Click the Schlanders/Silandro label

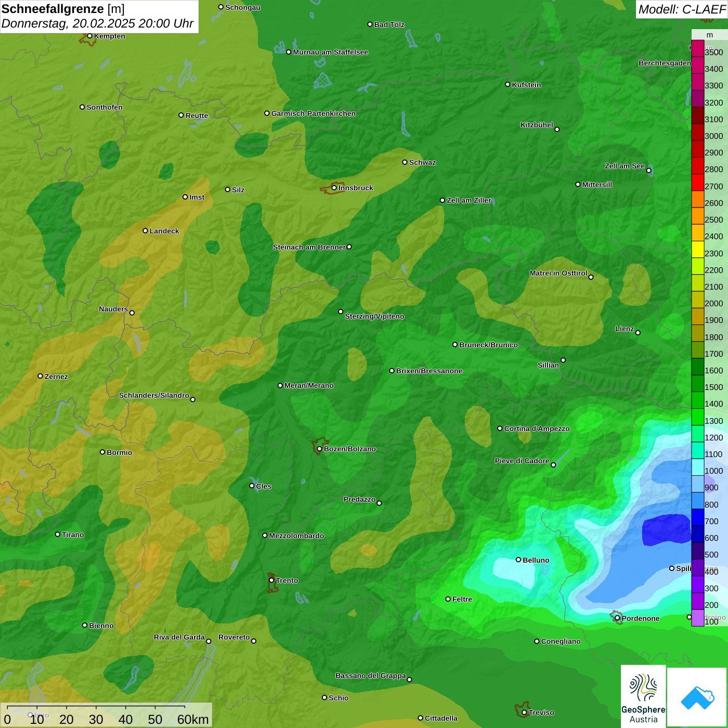tap(154, 395)
